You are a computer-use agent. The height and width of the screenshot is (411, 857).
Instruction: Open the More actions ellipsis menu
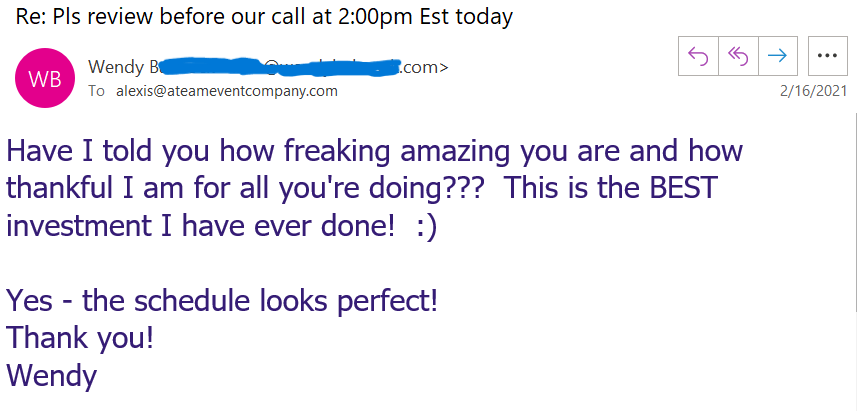click(x=827, y=56)
